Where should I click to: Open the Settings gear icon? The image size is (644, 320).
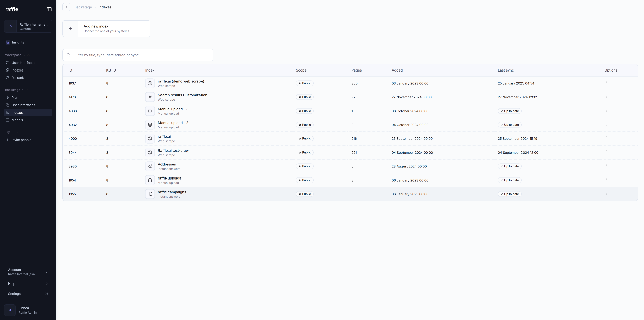[46, 294]
